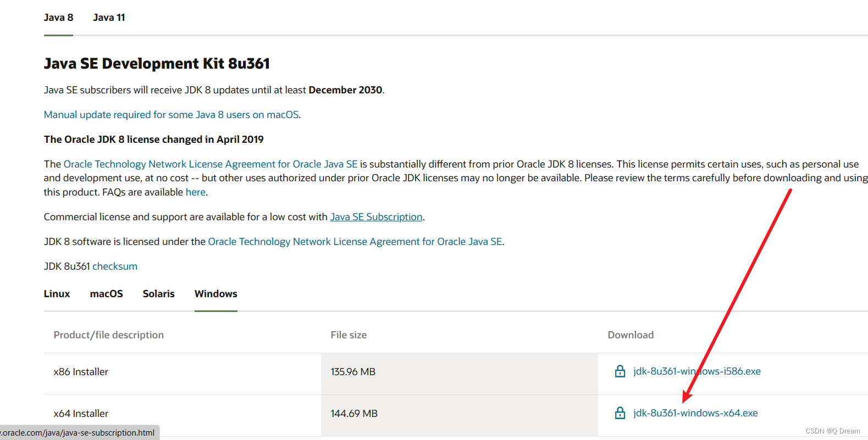Switch to the Java 8 tab
This screenshot has width=868, height=440.
coord(58,18)
